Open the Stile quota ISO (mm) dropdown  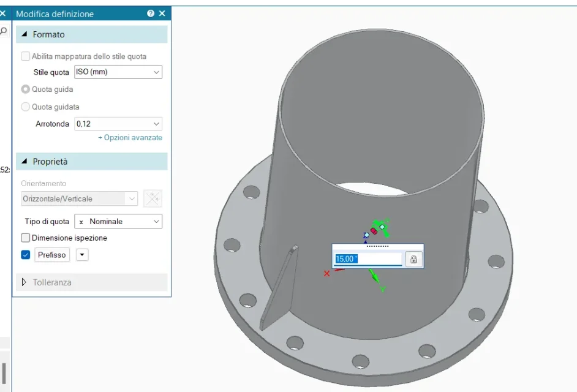pyautogui.click(x=118, y=72)
